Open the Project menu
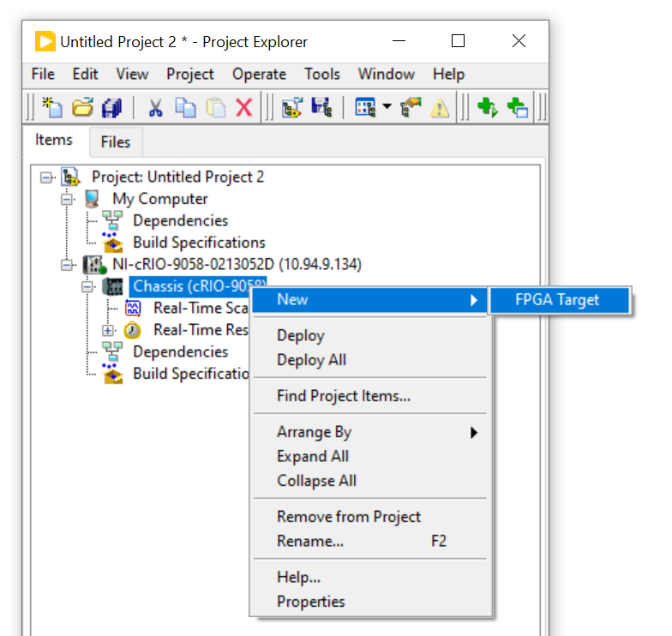Image resolution: width=672 pixels, height=636 pixels. pos(190,74)
